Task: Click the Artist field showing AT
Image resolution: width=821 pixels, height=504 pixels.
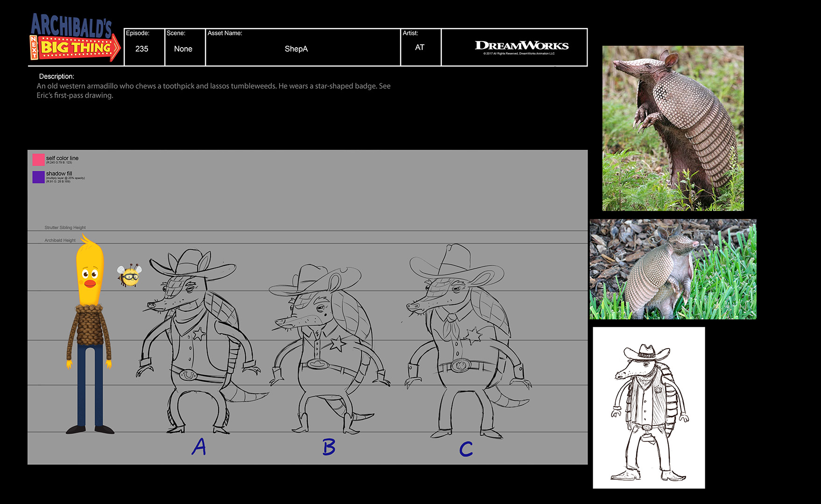Action: tap(419, 48)
